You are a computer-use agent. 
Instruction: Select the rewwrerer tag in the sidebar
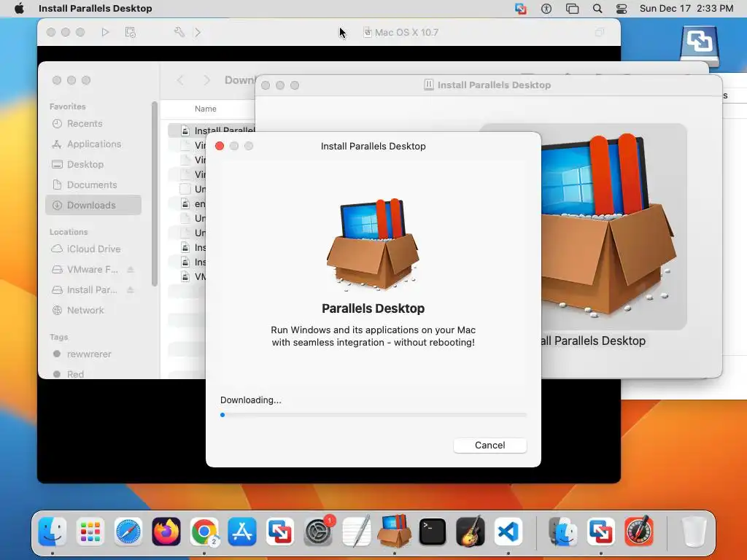pos(89,354)
